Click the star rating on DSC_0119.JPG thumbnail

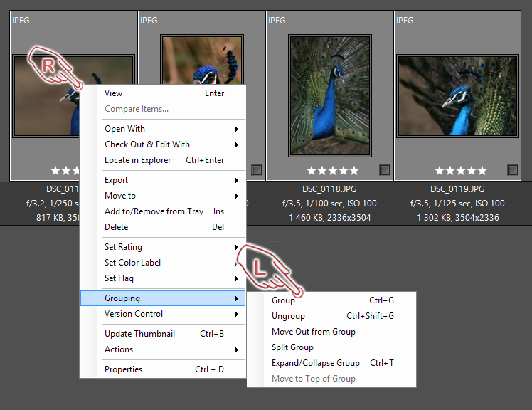(460, 171)
